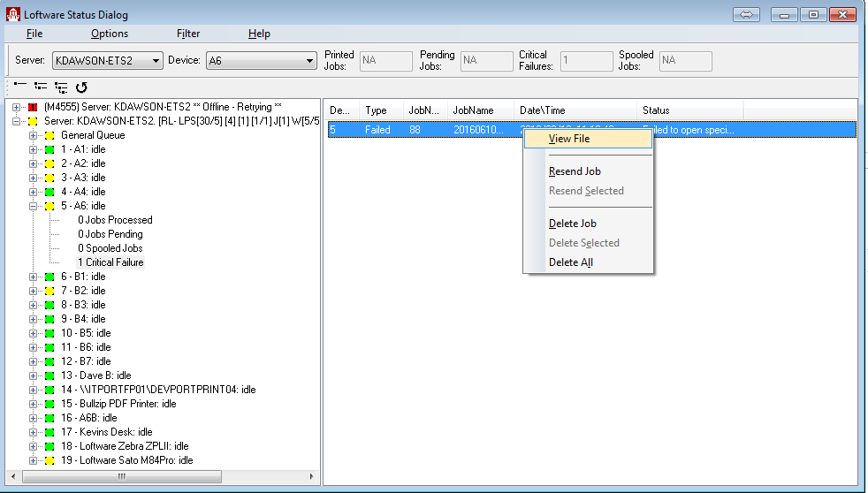Click the tree horizontal scrollbar thumb
The image size is (868, 493).
tap(122, 476)
